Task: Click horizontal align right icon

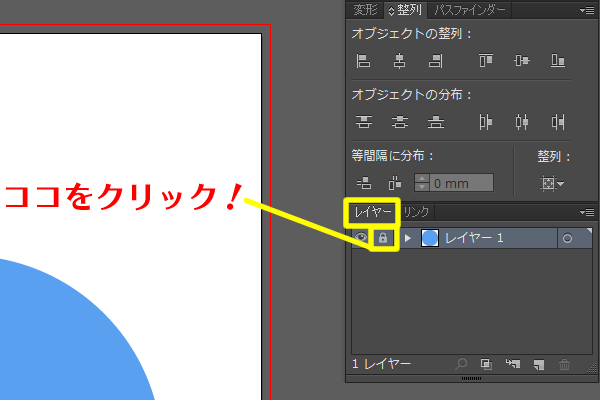Action: tap(435, 61)
